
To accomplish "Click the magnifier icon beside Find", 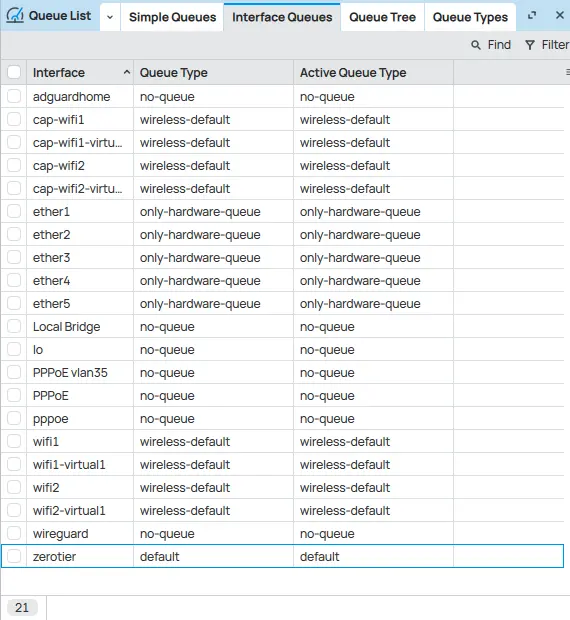I will coord(476,45).
